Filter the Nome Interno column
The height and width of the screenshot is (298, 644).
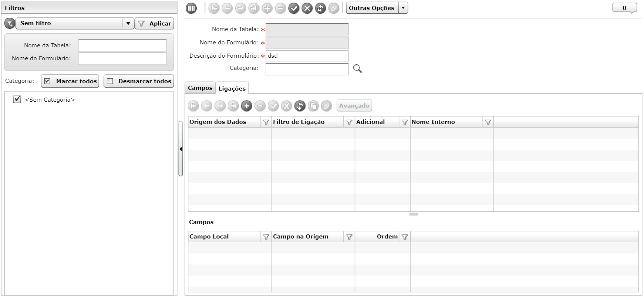[488, 122]
